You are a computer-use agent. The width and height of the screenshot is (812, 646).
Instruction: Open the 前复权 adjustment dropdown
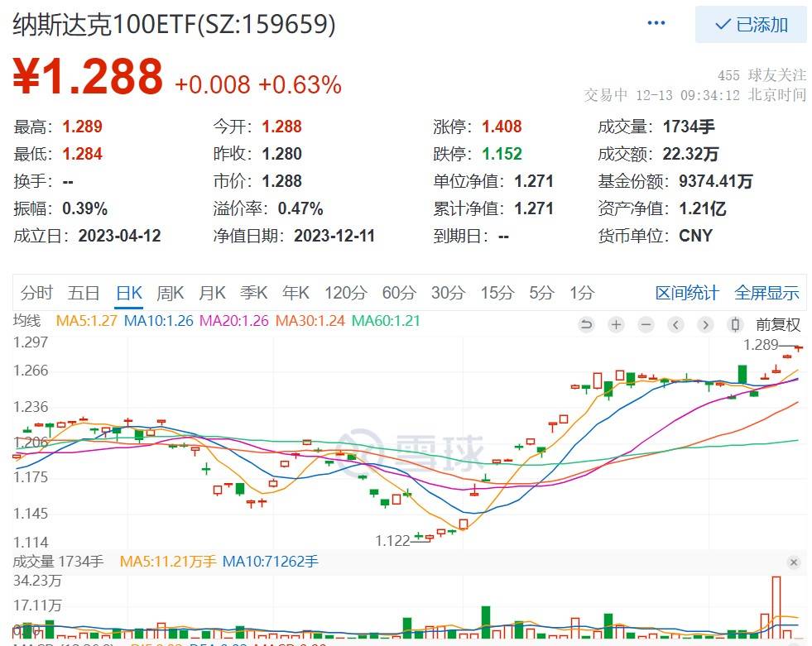[778, 324]
